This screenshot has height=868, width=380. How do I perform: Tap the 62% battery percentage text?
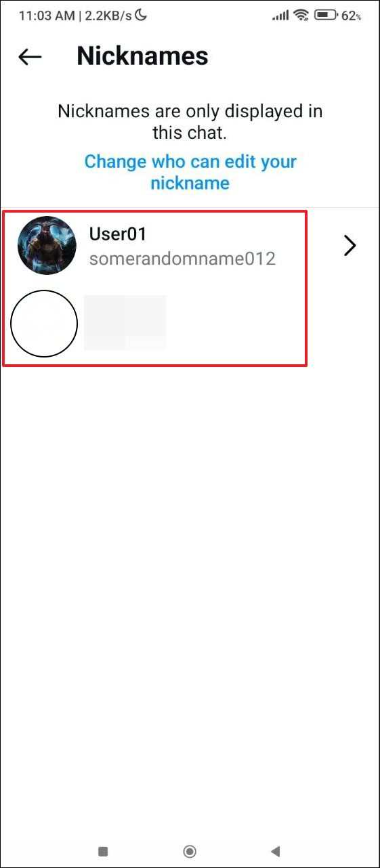pyautogui.click(x=351, y=16)
